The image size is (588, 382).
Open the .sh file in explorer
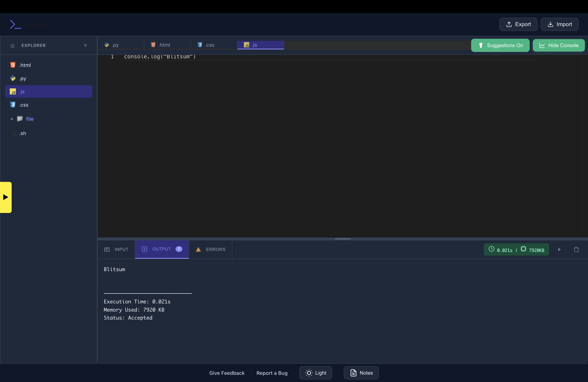point(23,133)
